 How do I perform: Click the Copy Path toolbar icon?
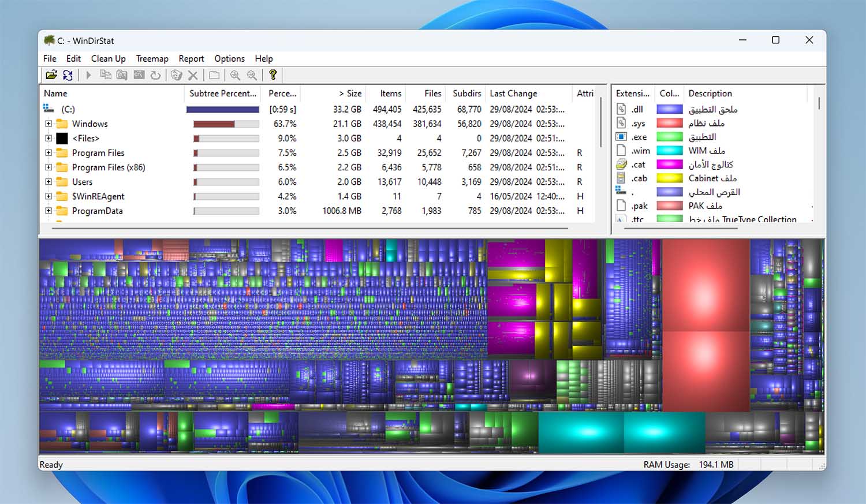point(105,75)
